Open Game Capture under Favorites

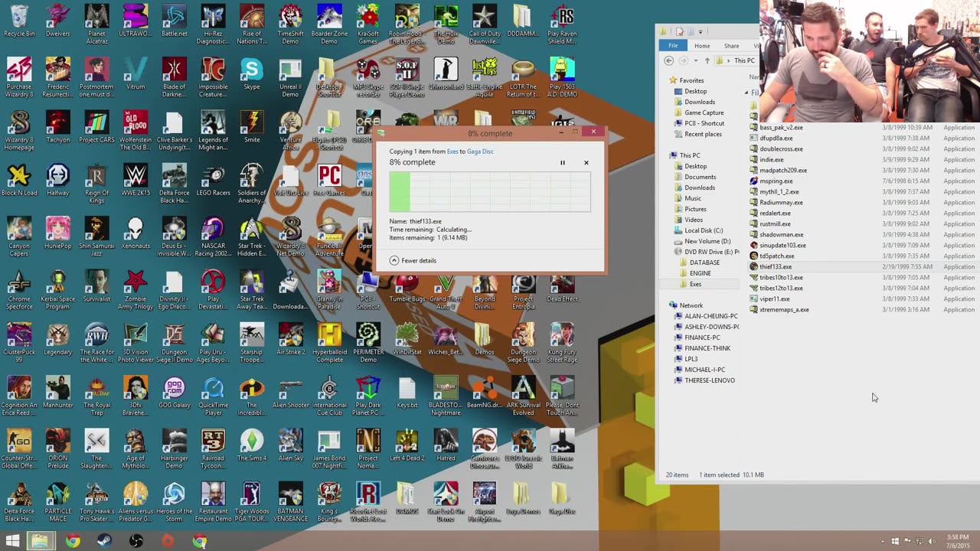click(x=704, y=112)
